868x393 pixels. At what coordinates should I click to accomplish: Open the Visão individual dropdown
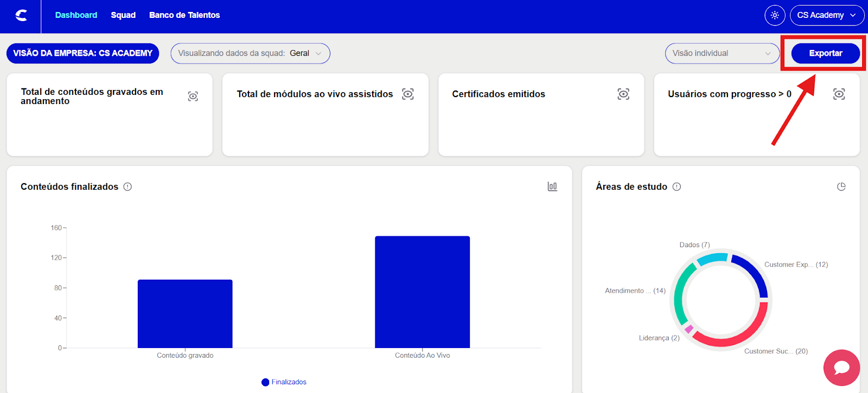tap(722, 53)
